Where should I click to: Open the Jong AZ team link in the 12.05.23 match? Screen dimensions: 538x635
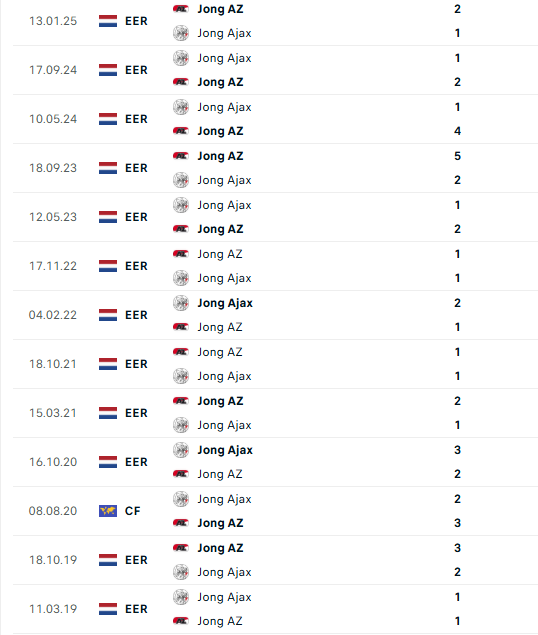(220, 229)
